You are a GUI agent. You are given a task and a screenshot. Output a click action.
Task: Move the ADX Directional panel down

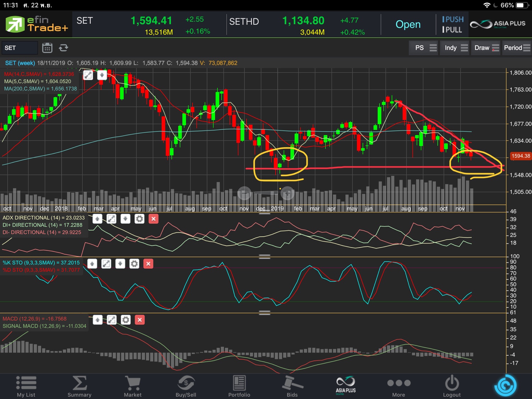coord(126,219)
